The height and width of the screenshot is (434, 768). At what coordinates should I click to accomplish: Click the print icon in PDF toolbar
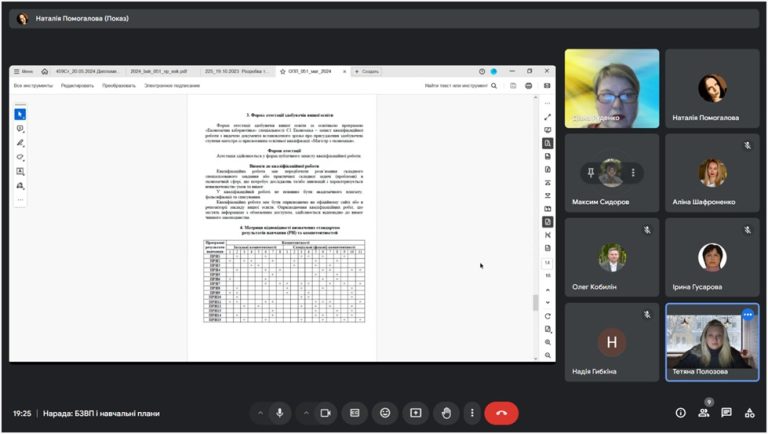[528, 86]
